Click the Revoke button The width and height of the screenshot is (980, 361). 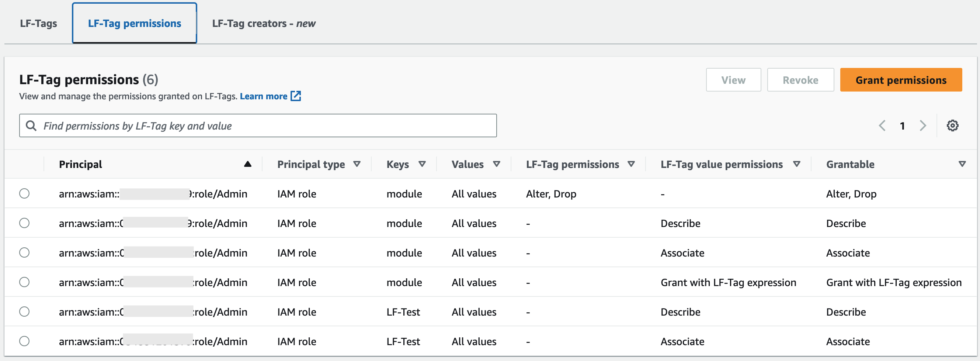[800, 80]
